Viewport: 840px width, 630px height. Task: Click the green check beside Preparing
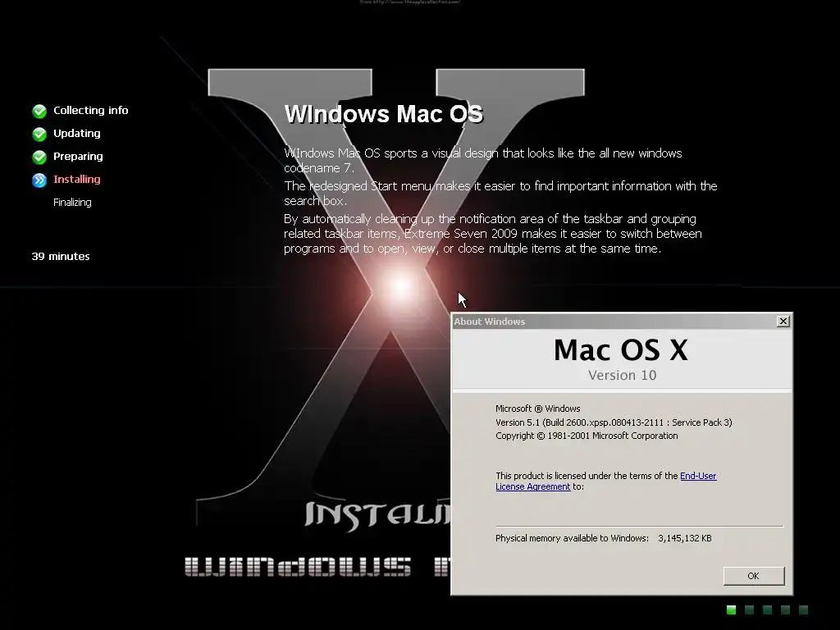point(39,157)
